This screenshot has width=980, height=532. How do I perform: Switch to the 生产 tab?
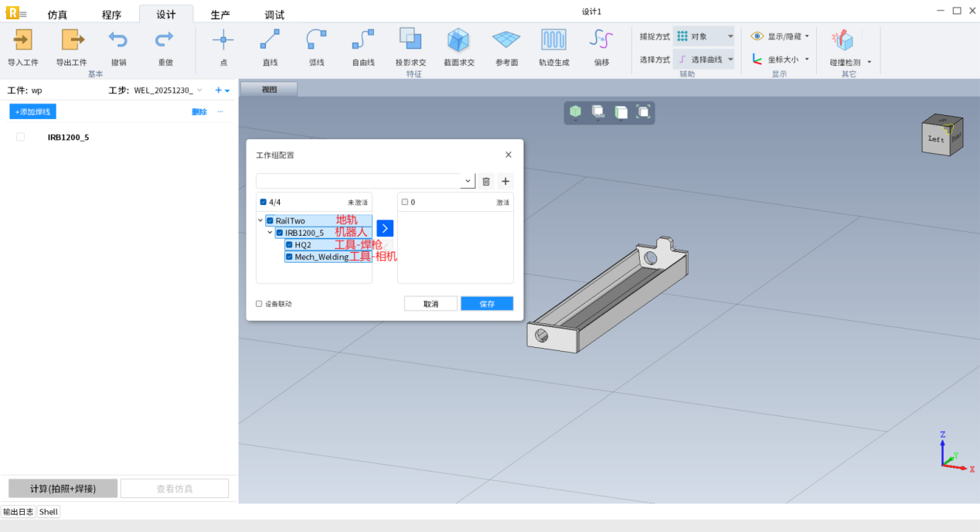220,15
